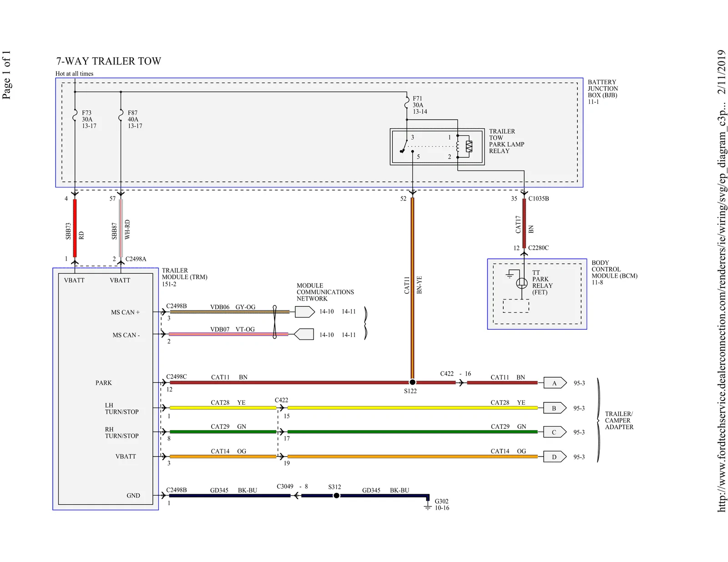Click the connector arrow labeled D
The height and width of the screenshot is (562, 728).
pyautogui.click(x=555, y=457)
